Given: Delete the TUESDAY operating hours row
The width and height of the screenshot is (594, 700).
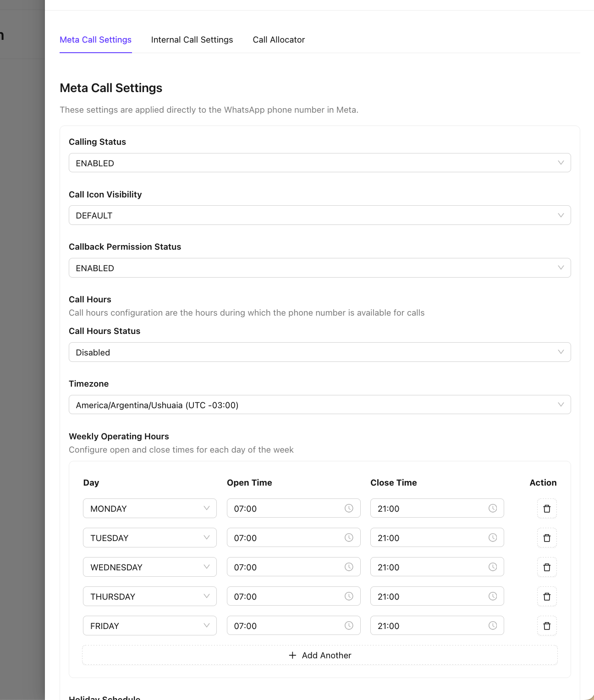Looking at the screenshot, I should [547, 538].
